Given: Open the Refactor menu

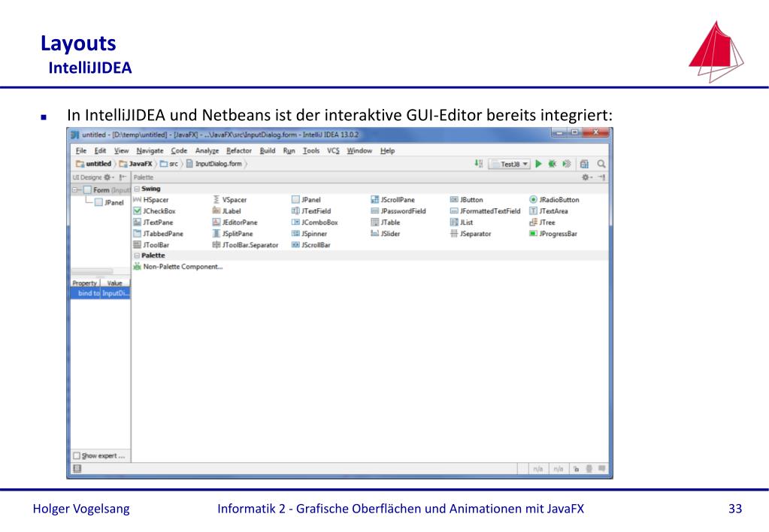Looking at the screenshot, I should (x=239, y=150).
